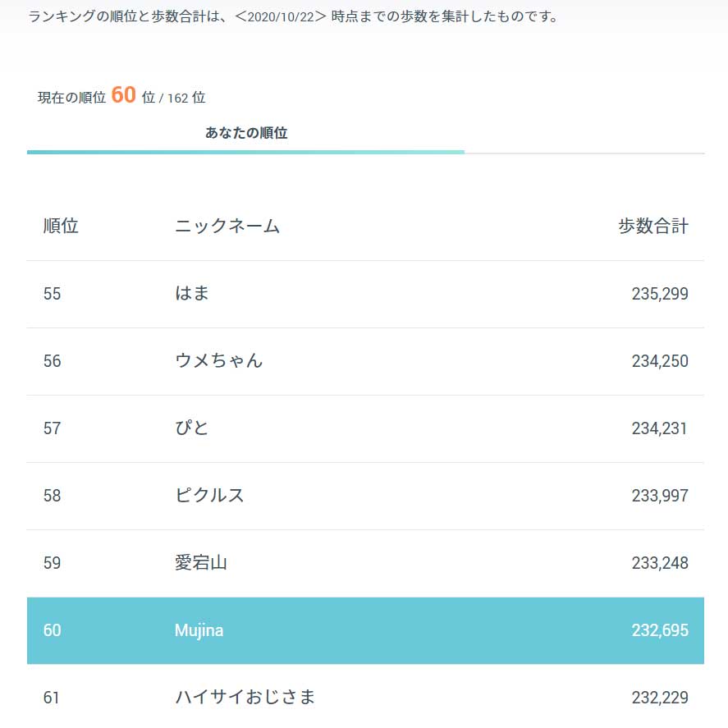Select the highlighted Mujina row
This screenshot has width=728, height=728.
[365, 630]
